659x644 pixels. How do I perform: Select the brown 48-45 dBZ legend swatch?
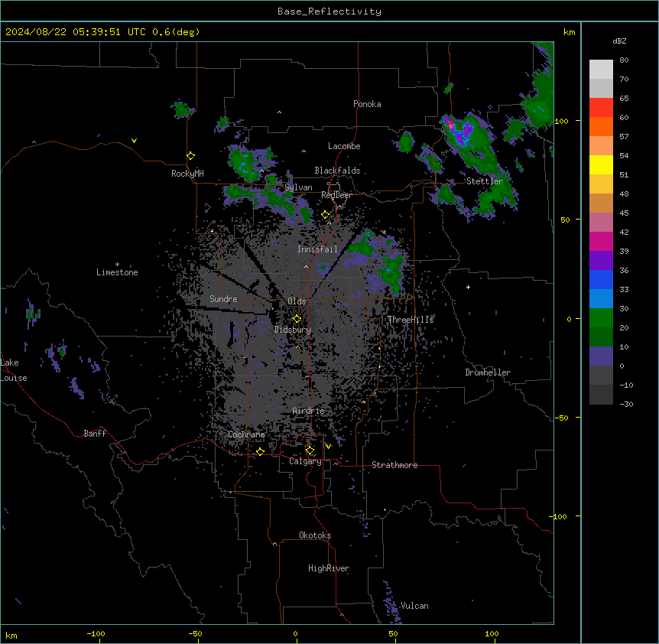(x=601, y=203)
